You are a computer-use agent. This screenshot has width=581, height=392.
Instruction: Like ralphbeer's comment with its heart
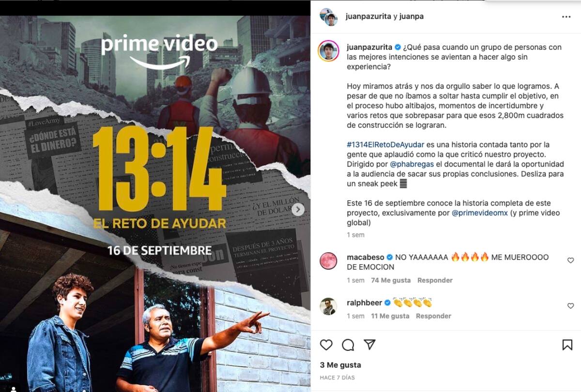570,306
